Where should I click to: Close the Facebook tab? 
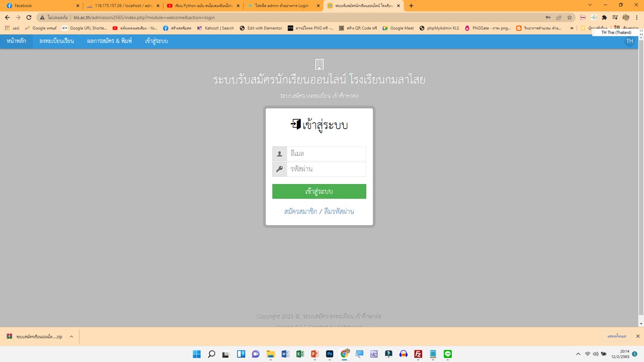click(77, 6)
